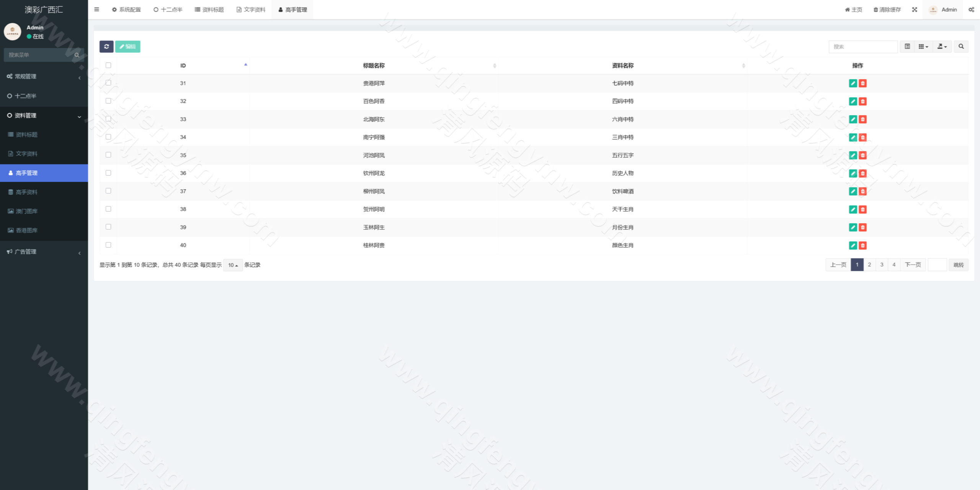Screen dimensions: 980x490
Task: Open 香港图库 in the sidebar
Action: click(44, 231)
